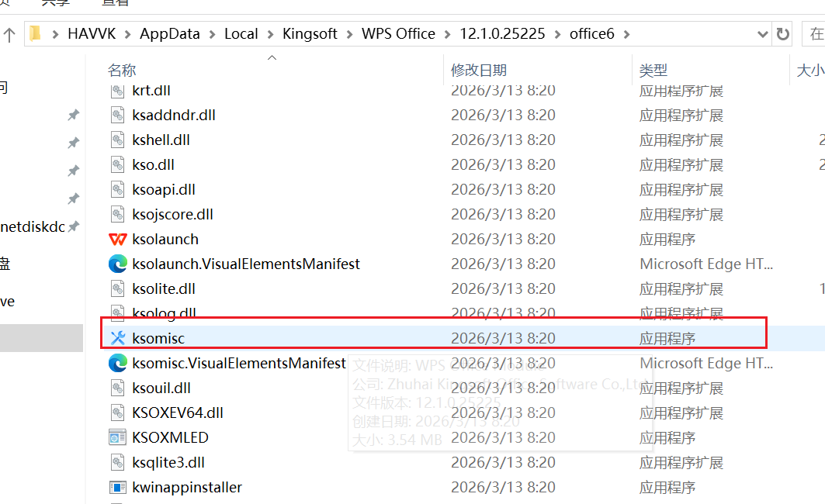825x504 pixels.
Task: Click the sort caret above the 名称 column
Action: point(272,57)
